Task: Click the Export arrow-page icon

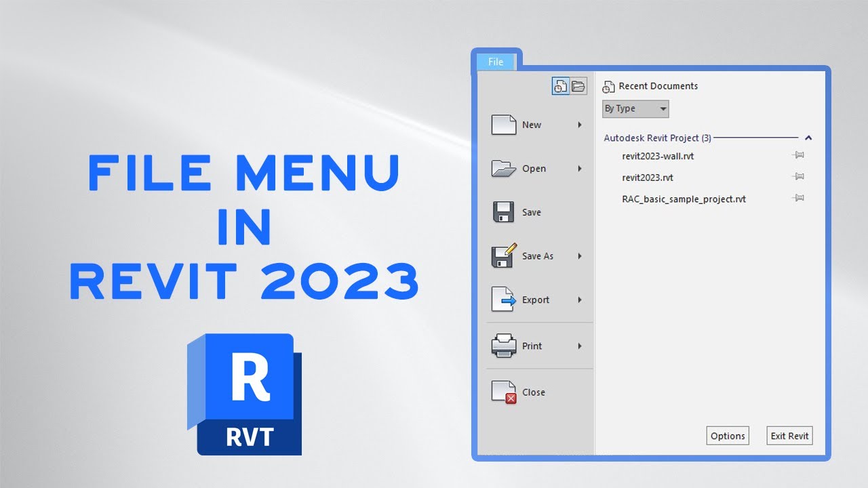Action: point(504,300)
